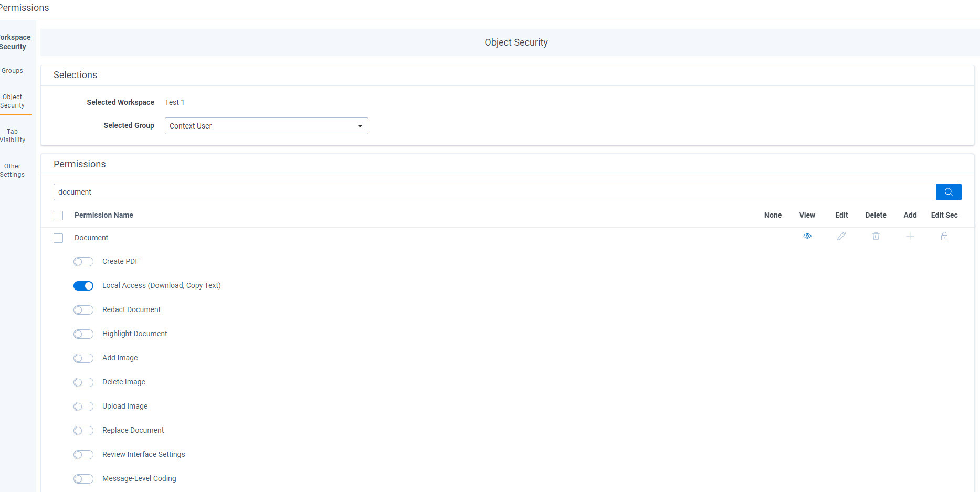Toggle the Add Image switch

tap(83, 358)
